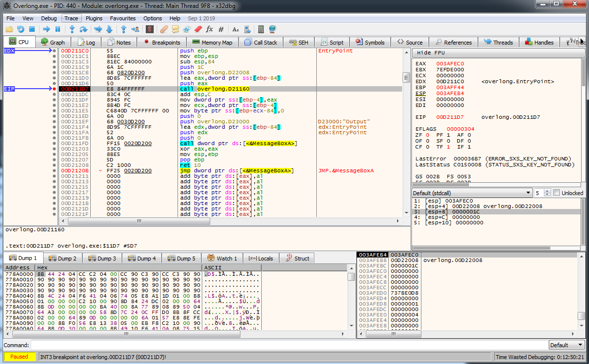The image size is (589, 364).
Task: Open Variables with the # icon
Action: pyautogui.click(x=221, y=29)
